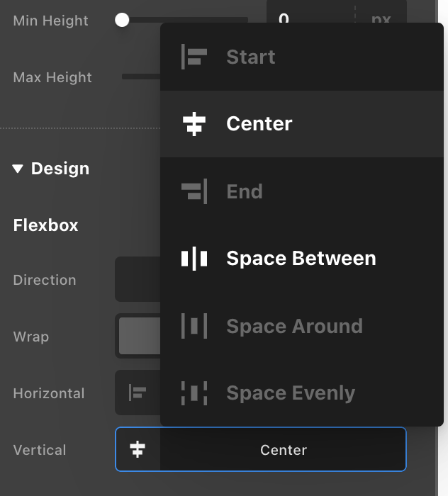The height and width of the screenshot is (496, 448).
Task: Click the End alignment icon in the menu
Action: click(194, 191)
